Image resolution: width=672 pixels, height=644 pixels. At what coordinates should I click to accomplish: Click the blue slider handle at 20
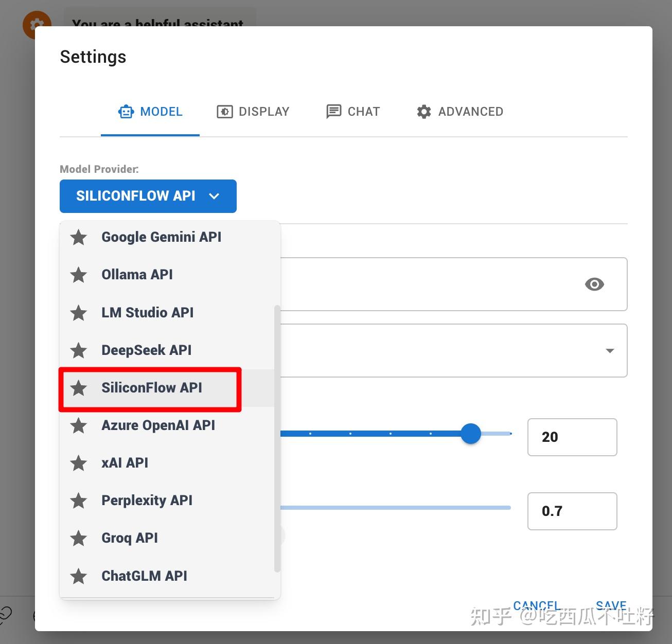pyautogui.click(x=470, y=434)
